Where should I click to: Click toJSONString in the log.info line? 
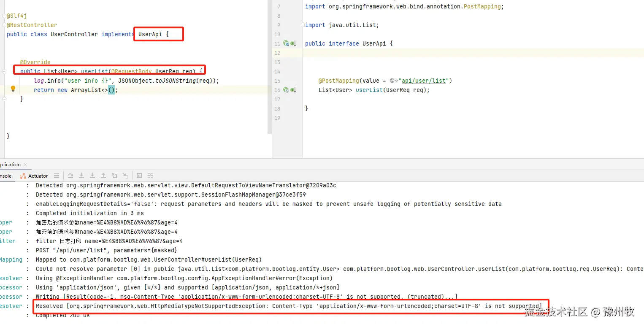click(176, 81)
